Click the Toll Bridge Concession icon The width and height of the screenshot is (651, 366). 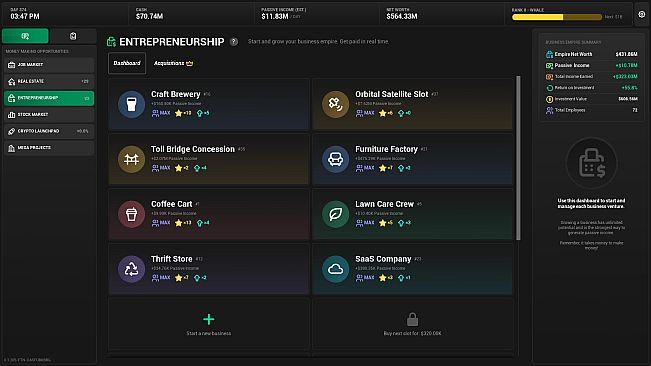tap(131, 159)
